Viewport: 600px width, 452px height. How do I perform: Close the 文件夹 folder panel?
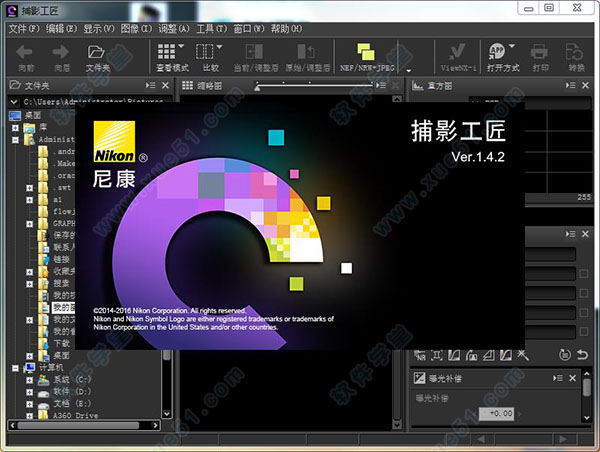coord(165,85)
